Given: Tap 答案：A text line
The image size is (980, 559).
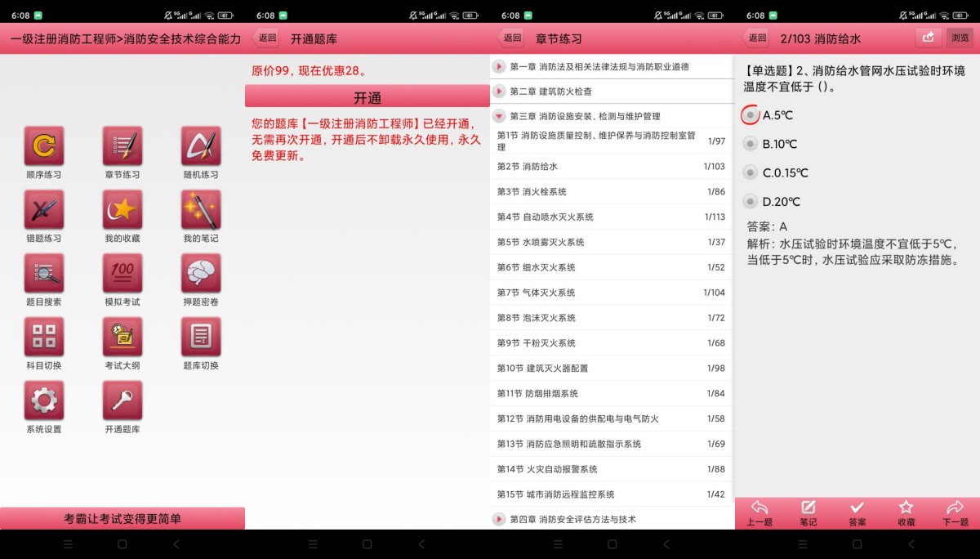Looking at the screenshot, I should coord(767,226).
